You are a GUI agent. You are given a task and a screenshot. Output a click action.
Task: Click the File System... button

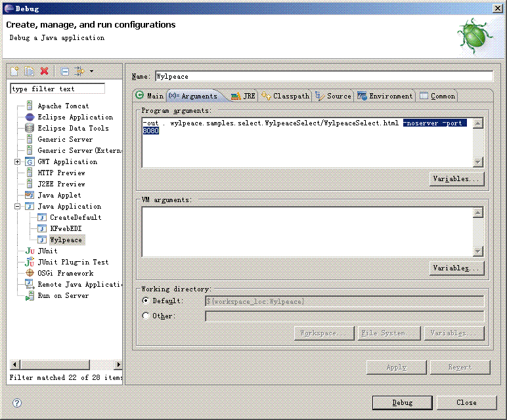point(389,333)
